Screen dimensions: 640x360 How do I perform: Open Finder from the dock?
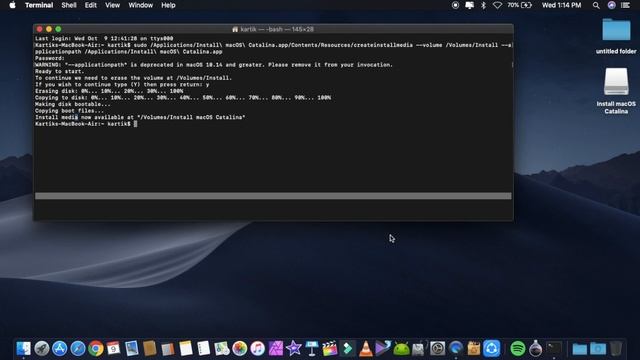tap(23, 349)
